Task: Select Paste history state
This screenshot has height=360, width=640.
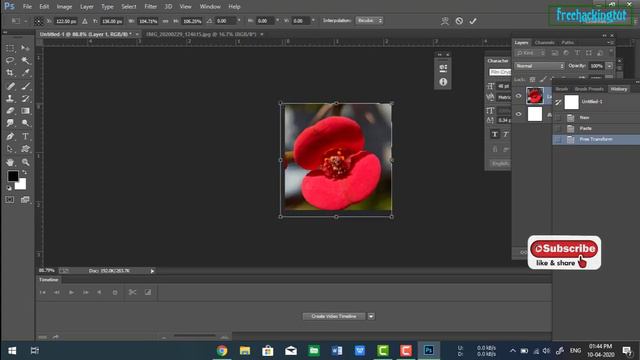Action: click(596, 129)
